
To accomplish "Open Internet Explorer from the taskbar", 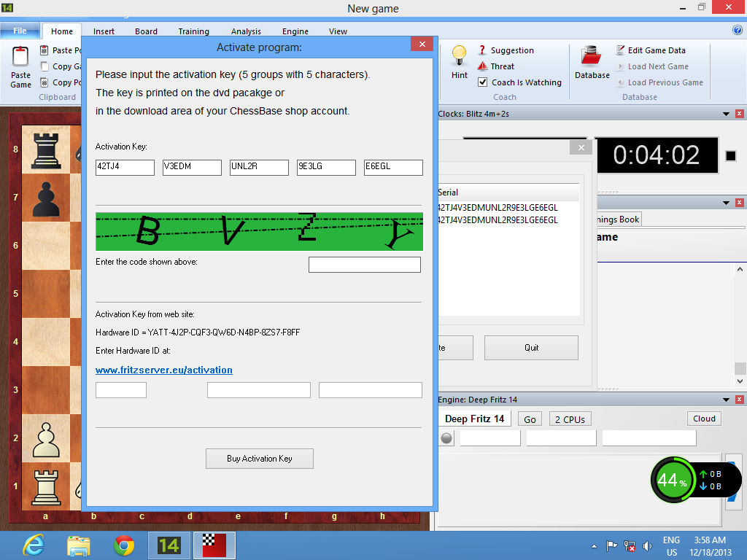I will pos(34,545).
